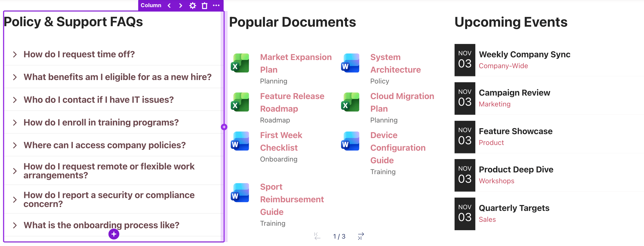This screenshot has height=246, width=644.
Task: Open Weekly Company Sync event
Action: tap(524, 54)
